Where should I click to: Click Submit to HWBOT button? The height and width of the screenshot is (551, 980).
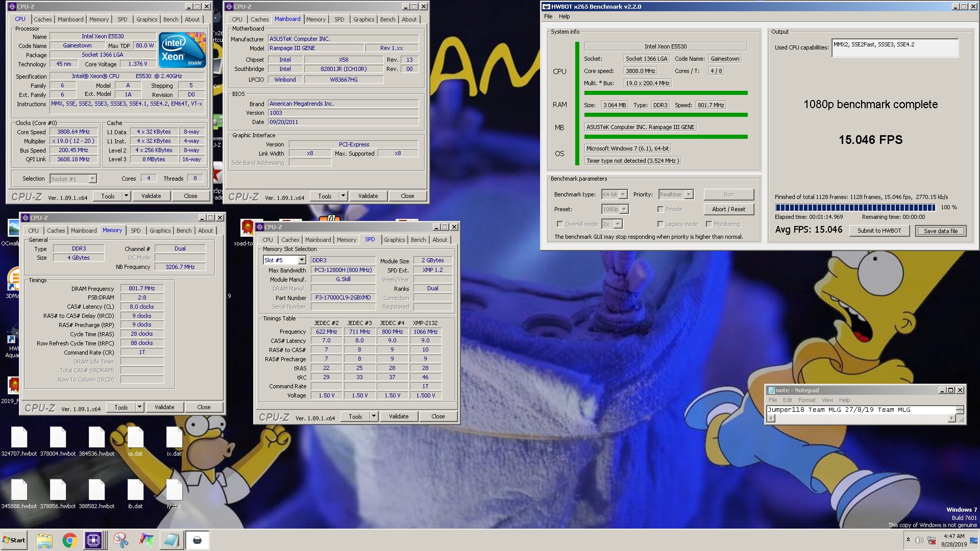[x=879, y=231]
